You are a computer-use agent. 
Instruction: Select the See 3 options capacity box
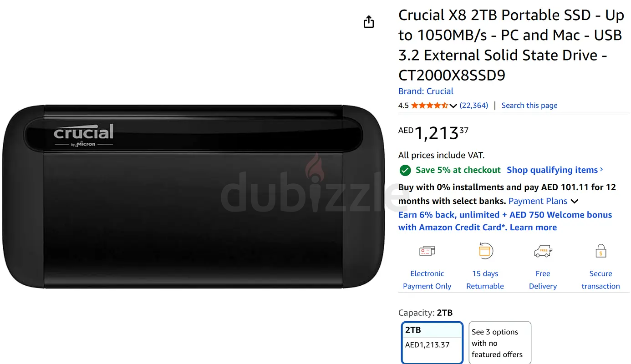[x=499, y=343]
